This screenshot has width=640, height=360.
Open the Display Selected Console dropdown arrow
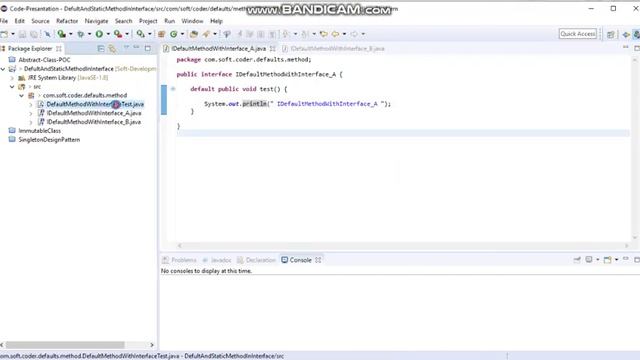(x=598, y=260)
